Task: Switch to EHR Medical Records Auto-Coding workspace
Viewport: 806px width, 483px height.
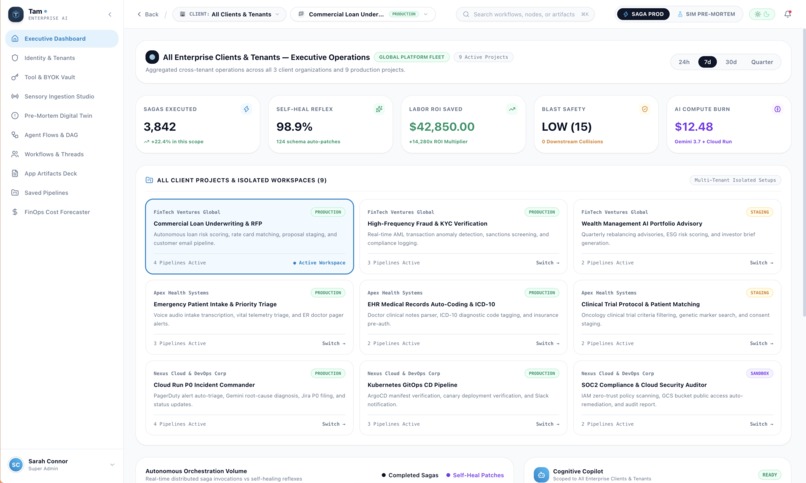Action: pyautogui.click(x=547, y=343)
